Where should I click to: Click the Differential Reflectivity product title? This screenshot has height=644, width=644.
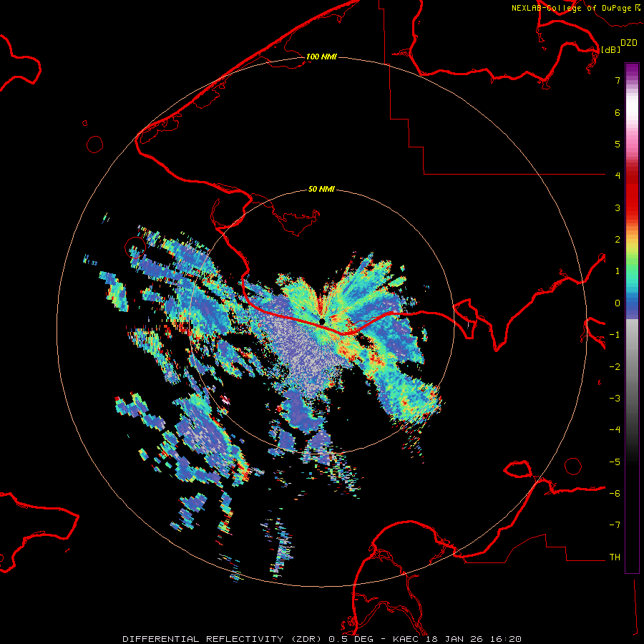tap(224, 639)
